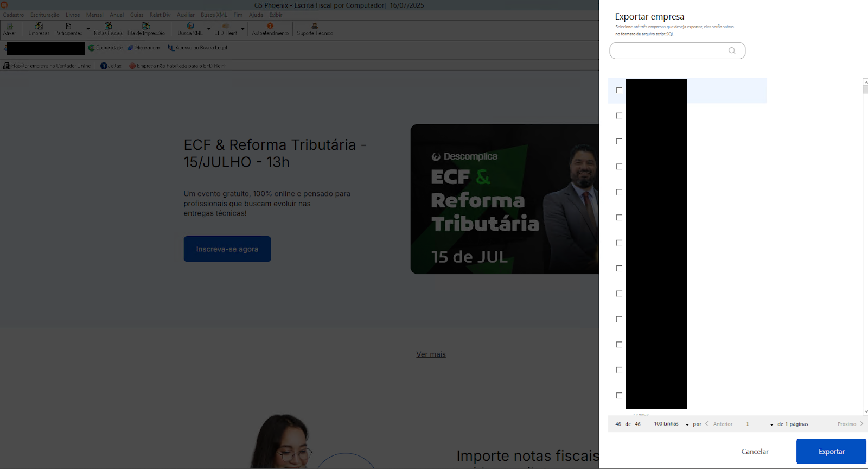
Task: Open the page number dropdown
Action: 759,424
